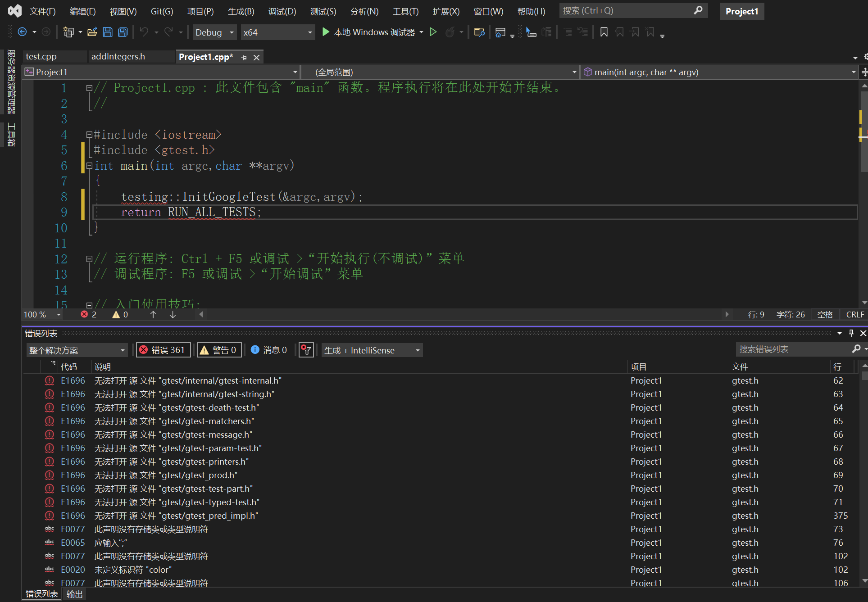
Task: Open the 文件(F) menu
Action: coord(42,11)
